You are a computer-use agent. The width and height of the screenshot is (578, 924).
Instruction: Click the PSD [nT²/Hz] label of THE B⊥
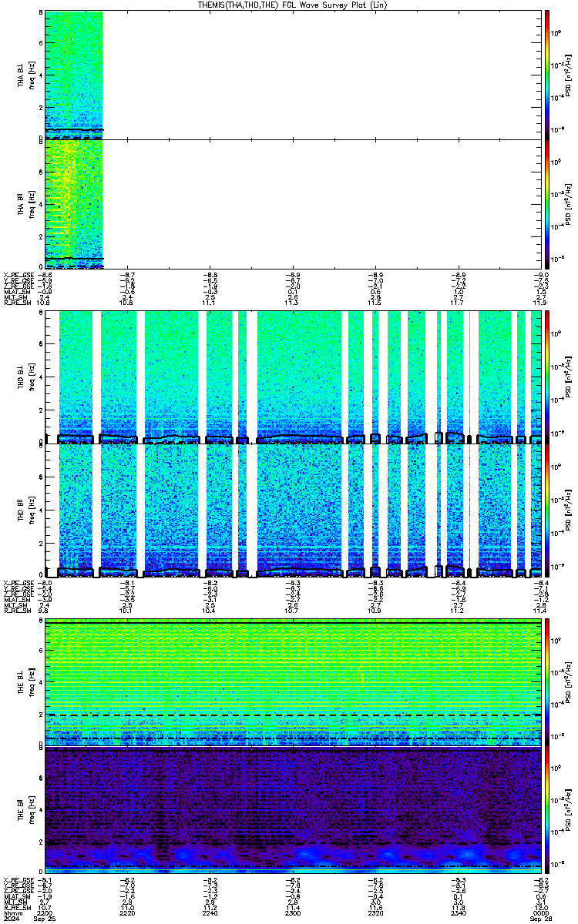569,682
